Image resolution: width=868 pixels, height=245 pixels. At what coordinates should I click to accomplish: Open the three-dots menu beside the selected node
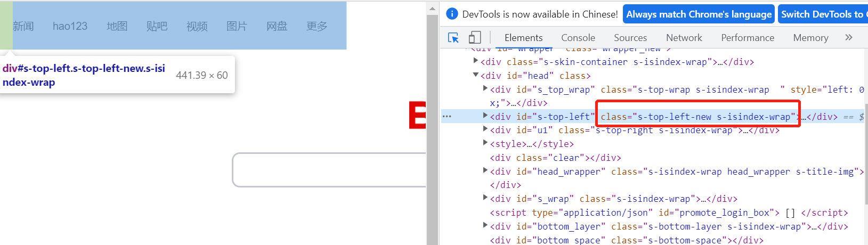[447, 116]
